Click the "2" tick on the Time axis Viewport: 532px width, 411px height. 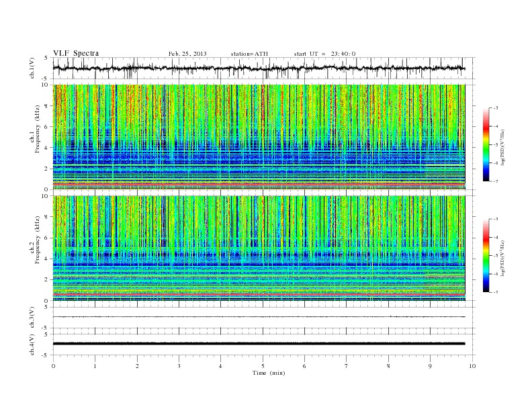coord(137,366)
